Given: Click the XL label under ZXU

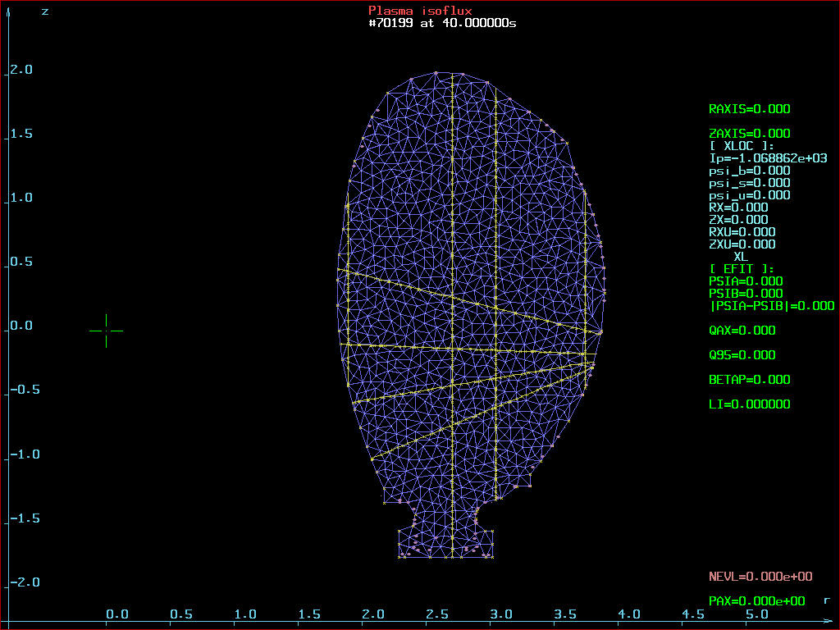Looking at the screenshot, I should [741, 257].
